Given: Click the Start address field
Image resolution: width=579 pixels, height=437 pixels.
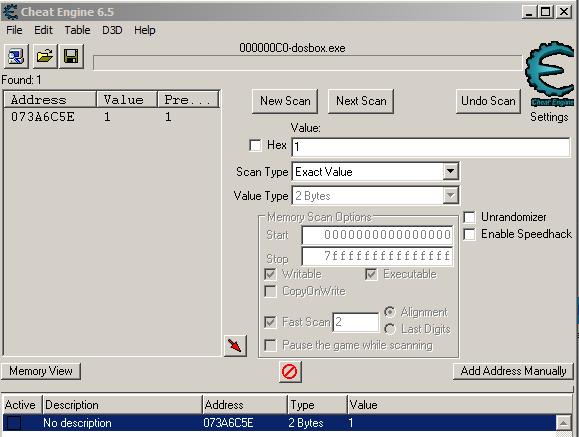Looking at the screenshot, I should pos(377,235).
